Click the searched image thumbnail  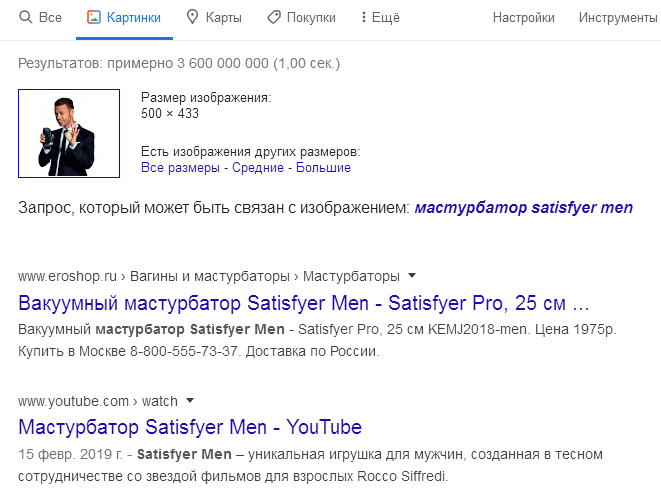[x=69, y=133]
